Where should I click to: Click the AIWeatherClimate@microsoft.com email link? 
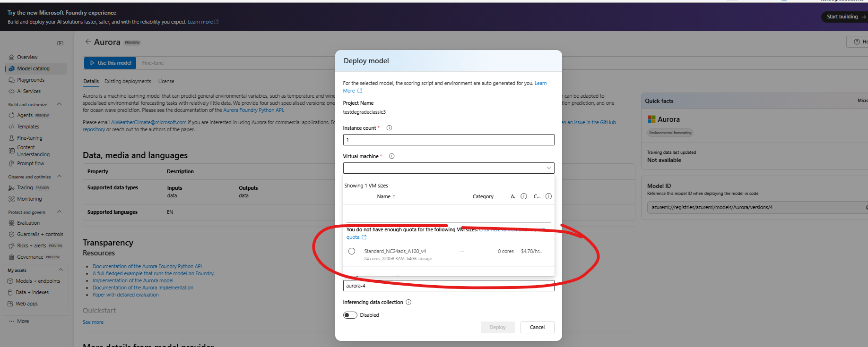(148, 122)
